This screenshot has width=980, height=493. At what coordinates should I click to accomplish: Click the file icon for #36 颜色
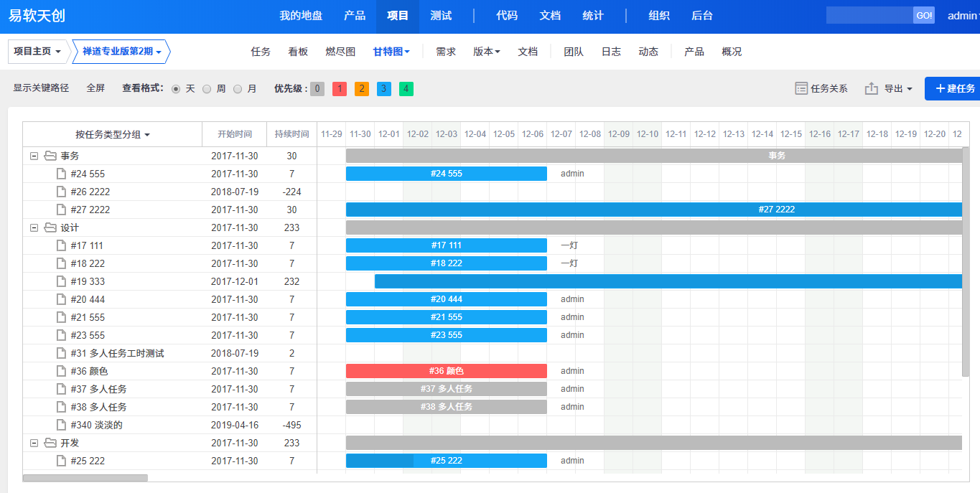61,371
